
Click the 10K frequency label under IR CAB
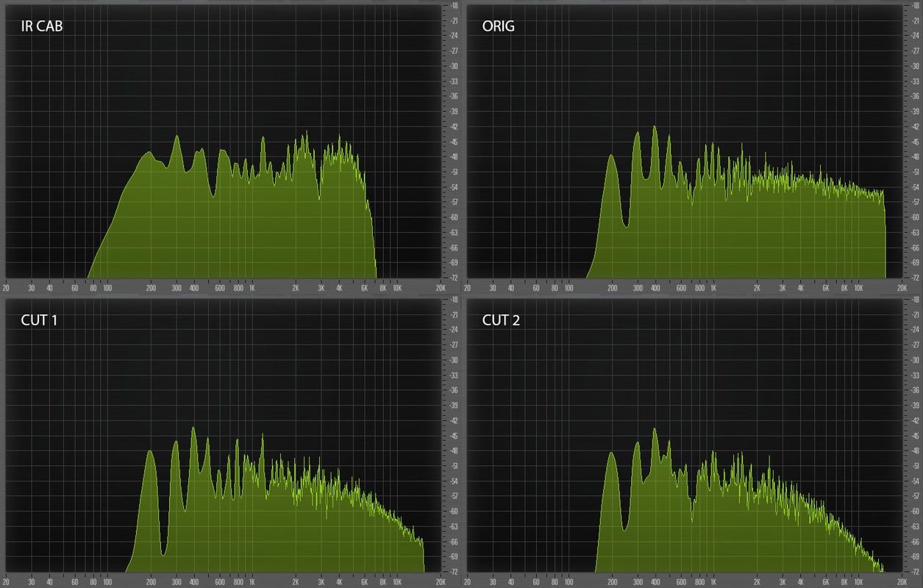point(396,289)
